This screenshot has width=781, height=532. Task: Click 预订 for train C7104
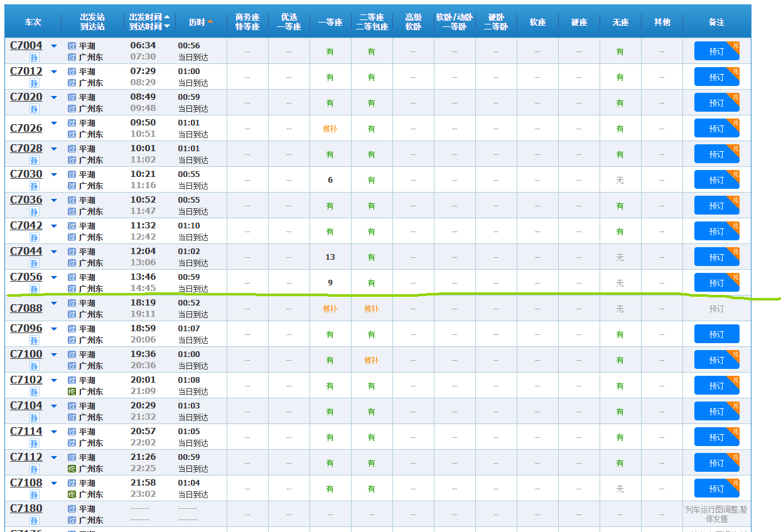(x=716, y=412)
